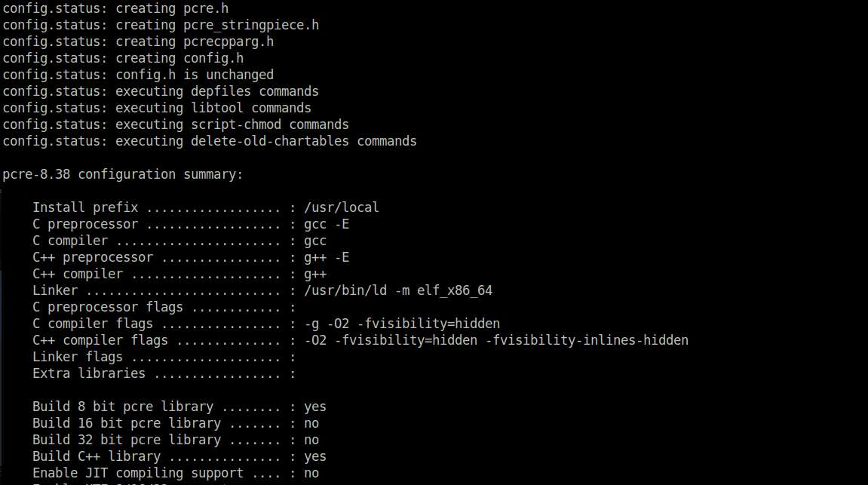Click the 'Extra libraries' label
Image resolution: width=868 pixels, height=485 pixels.
88,373
